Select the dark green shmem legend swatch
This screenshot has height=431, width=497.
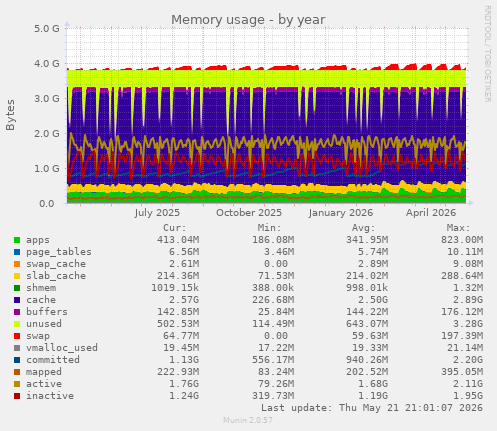pyautogui.click(x=17, y=288)
